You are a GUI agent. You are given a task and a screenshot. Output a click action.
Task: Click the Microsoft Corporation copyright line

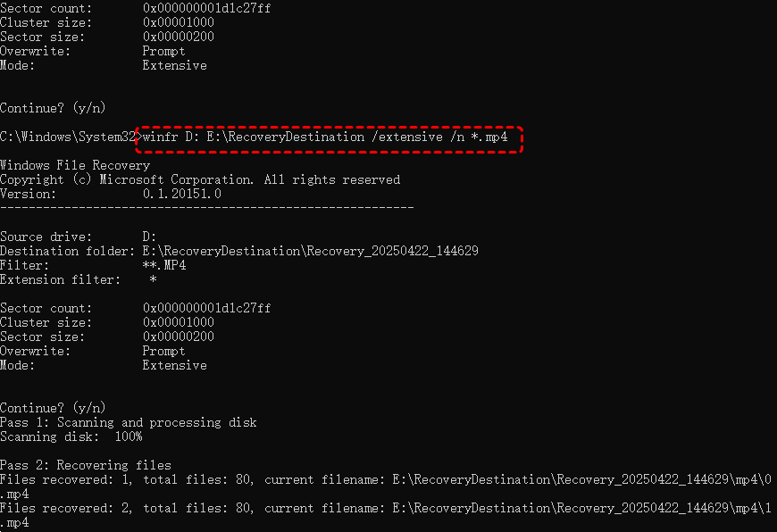tap(200, 179)
